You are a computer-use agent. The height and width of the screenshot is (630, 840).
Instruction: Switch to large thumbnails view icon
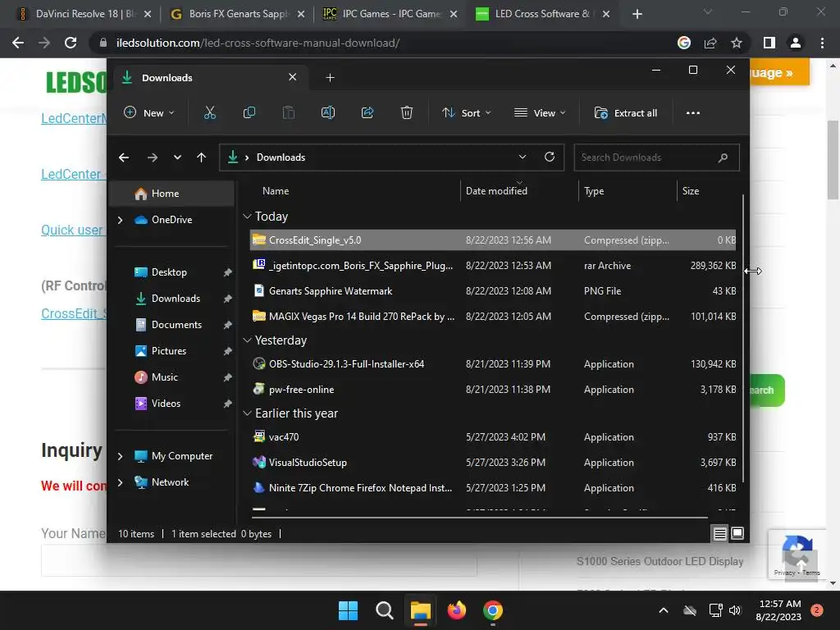(737, 533)
